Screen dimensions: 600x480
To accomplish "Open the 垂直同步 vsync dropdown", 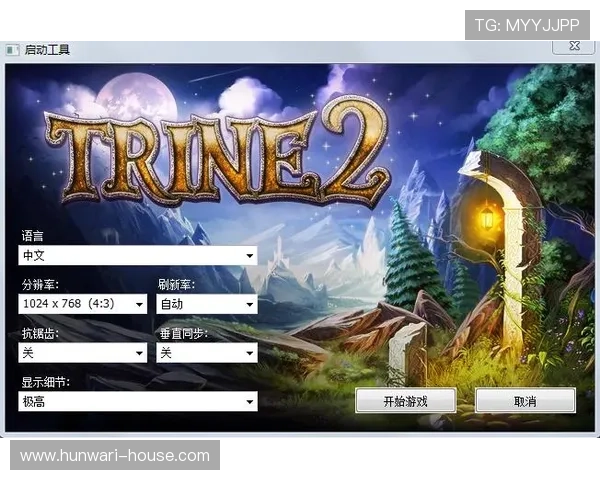I will coord(207,353).
